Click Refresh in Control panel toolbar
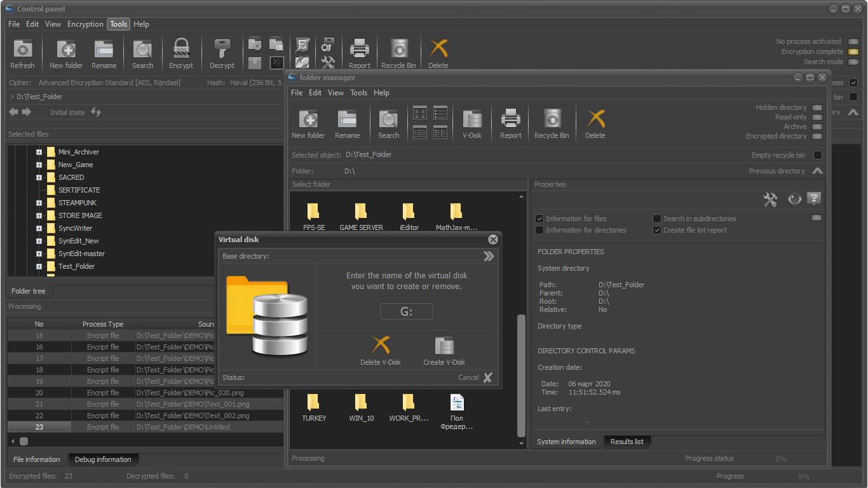Image resolution: width=868 pixels, height=488 pixels. tap(22, 50)
